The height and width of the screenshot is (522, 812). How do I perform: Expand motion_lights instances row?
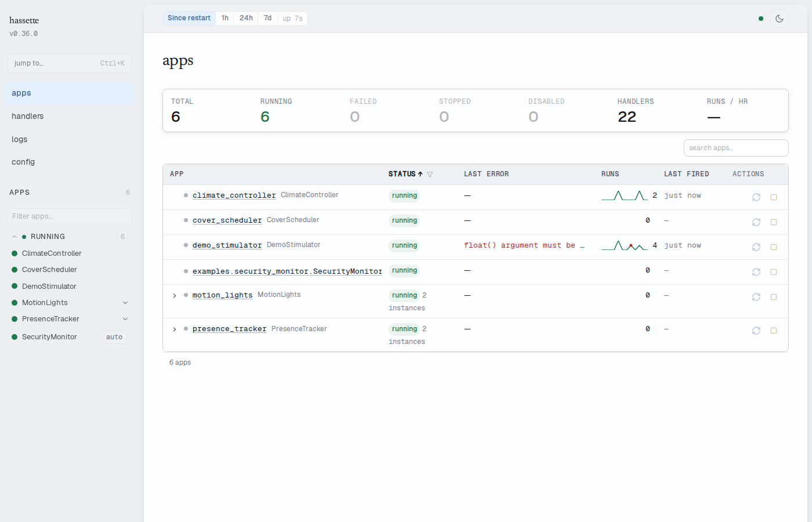tap(175, 296)
